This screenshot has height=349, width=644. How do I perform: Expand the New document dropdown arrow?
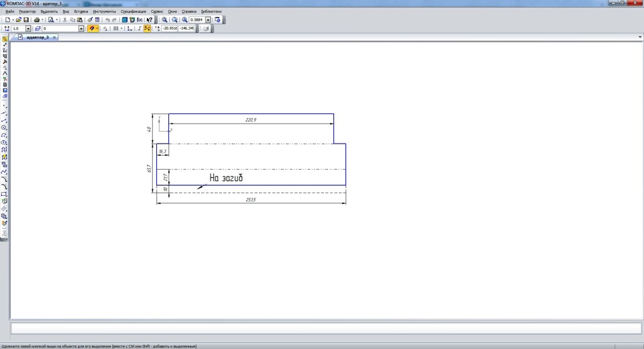pyautogui.click(x=13, y=19)
